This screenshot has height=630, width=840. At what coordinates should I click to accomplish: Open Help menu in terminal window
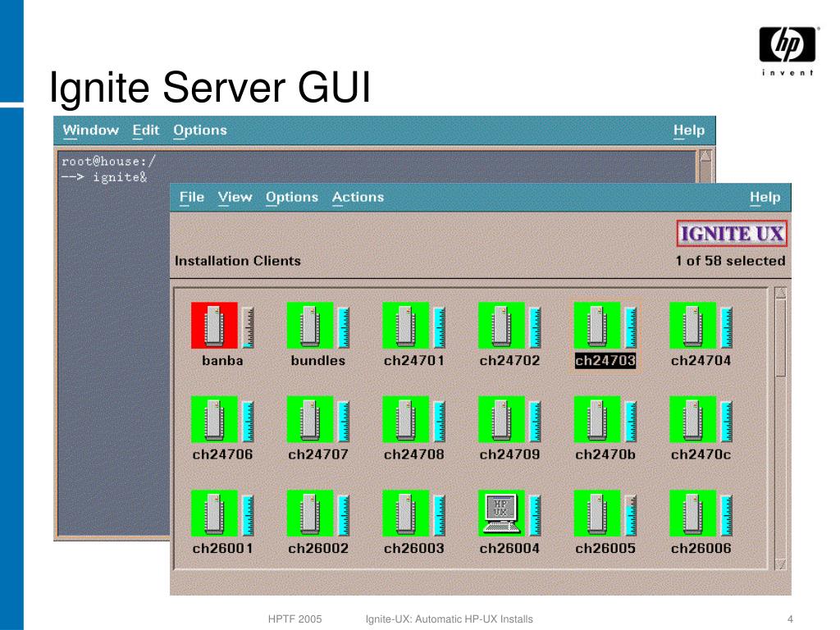coord(689,130)
